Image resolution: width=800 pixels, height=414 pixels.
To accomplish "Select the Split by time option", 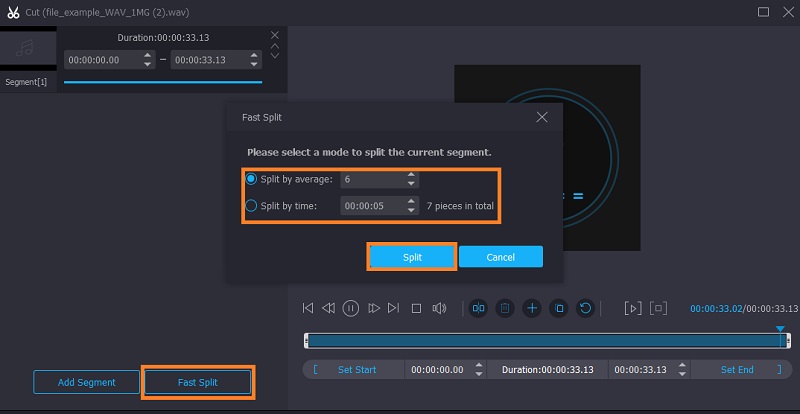I will click(252, 205).
